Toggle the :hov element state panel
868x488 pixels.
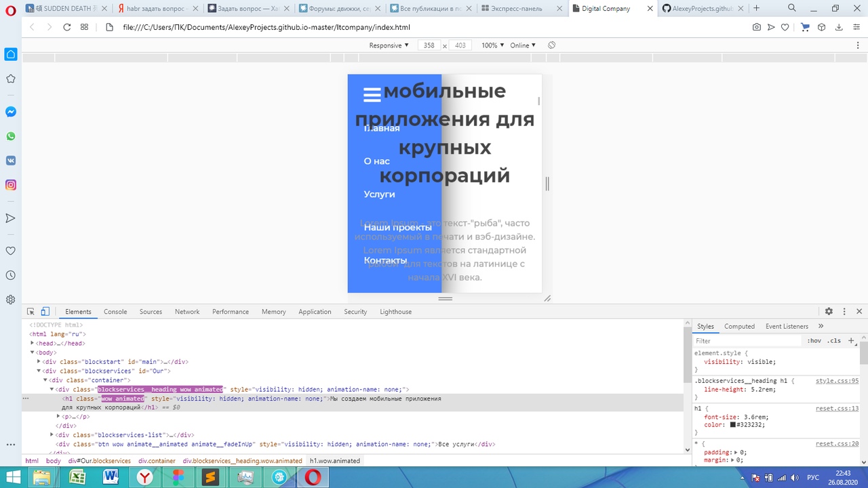[814, 341]
